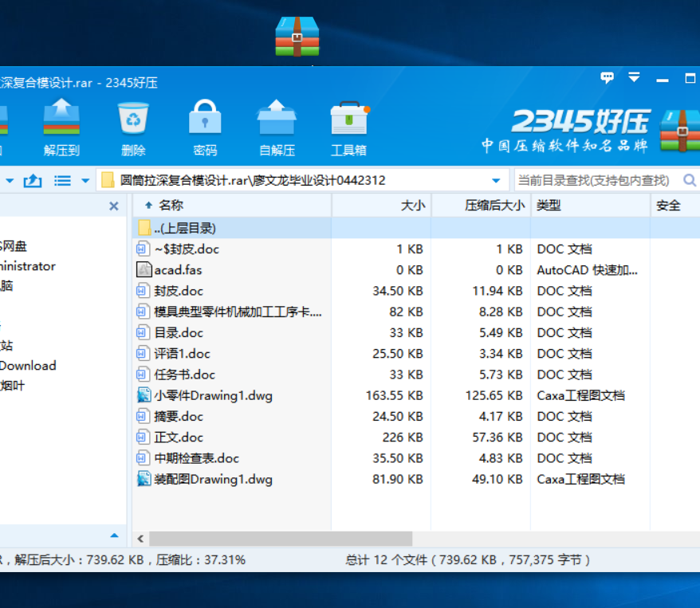Click the search magnifier icon
Image resolution: width=700 pixels, height=608 pixels.
(690, 180)
